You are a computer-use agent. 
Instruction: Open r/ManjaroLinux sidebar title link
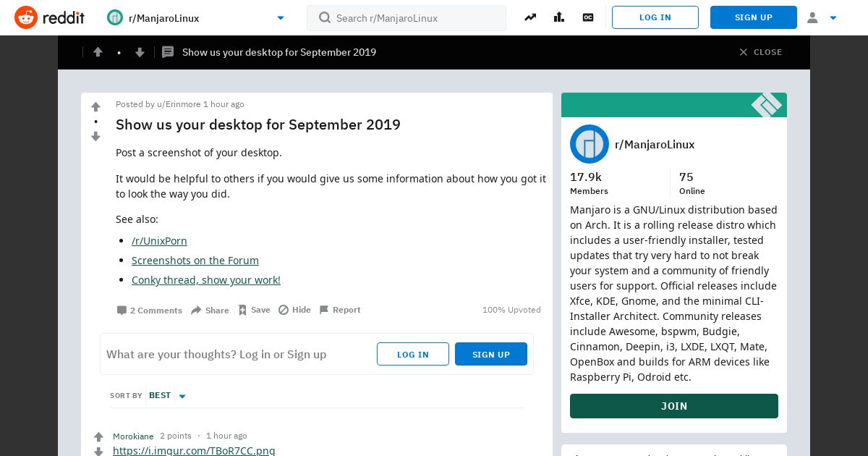(655, 144)
